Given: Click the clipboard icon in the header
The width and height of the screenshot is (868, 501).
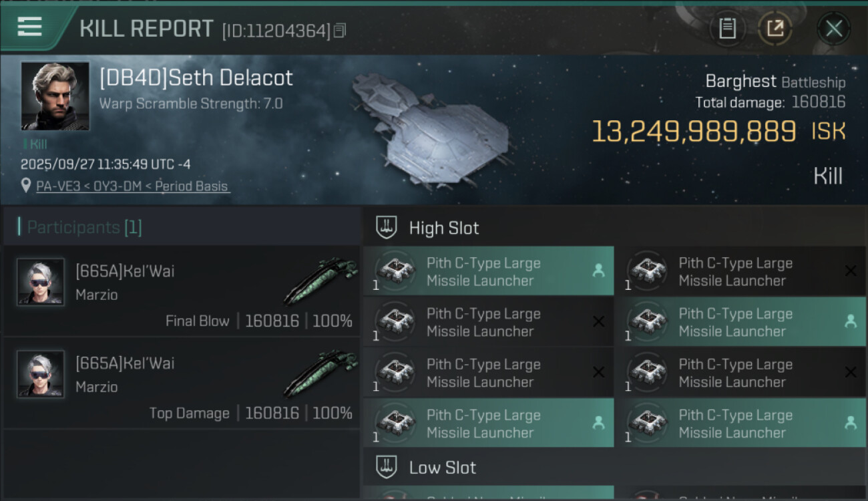Looking at the screenshot, I should point(727,29).
